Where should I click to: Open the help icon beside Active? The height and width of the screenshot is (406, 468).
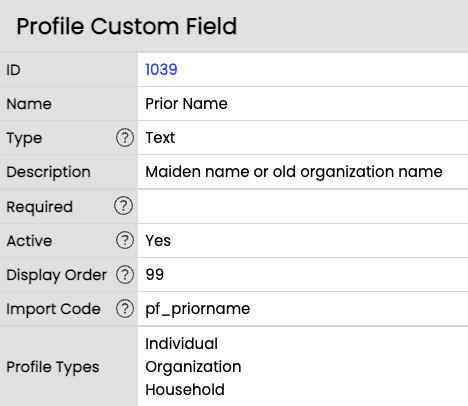pos(125,240)
